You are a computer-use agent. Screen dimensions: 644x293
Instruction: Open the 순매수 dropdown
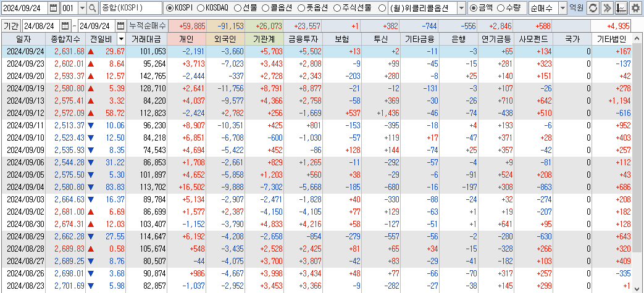[562, 8]
